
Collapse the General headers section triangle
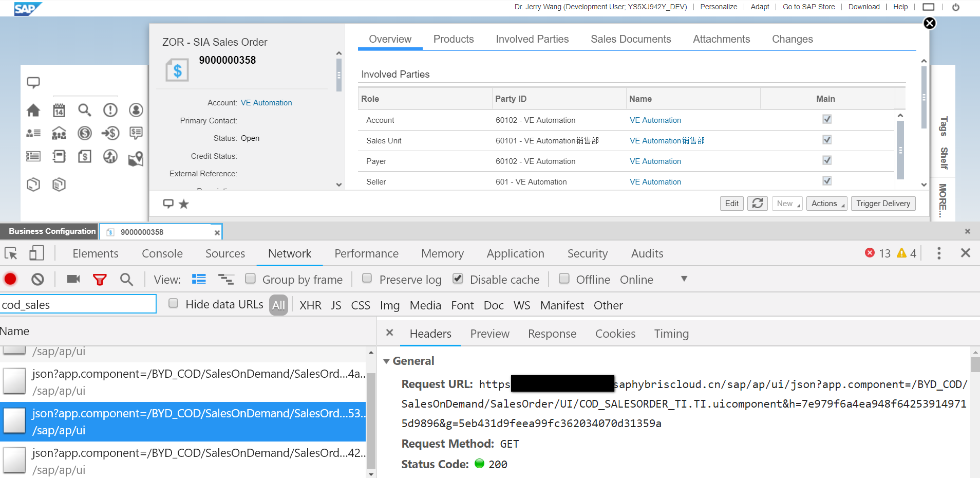[386, 361]
